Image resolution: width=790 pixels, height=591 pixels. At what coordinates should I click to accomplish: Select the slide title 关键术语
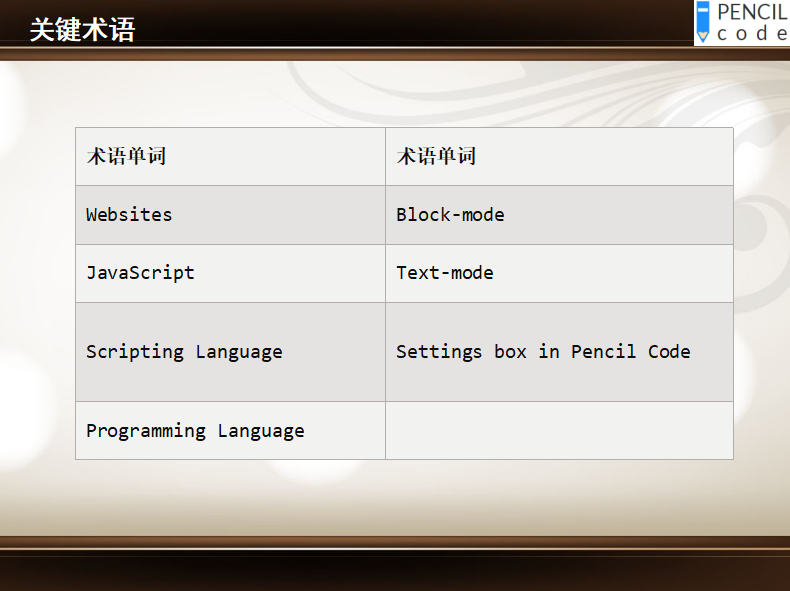click(82, 30)
